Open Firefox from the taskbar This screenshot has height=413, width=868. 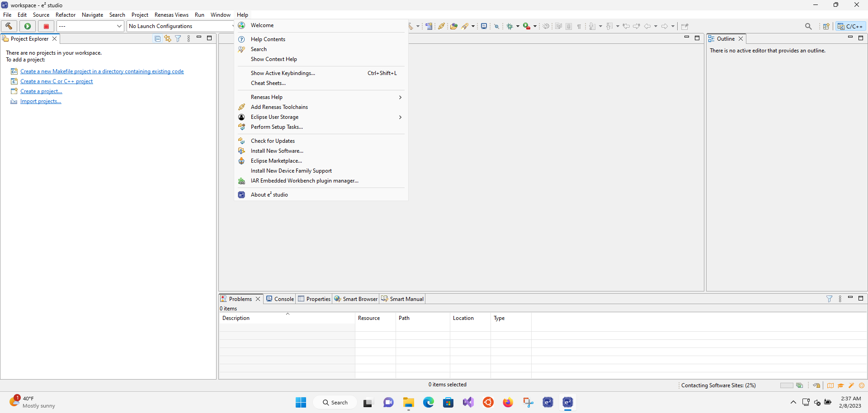(508, 402)
